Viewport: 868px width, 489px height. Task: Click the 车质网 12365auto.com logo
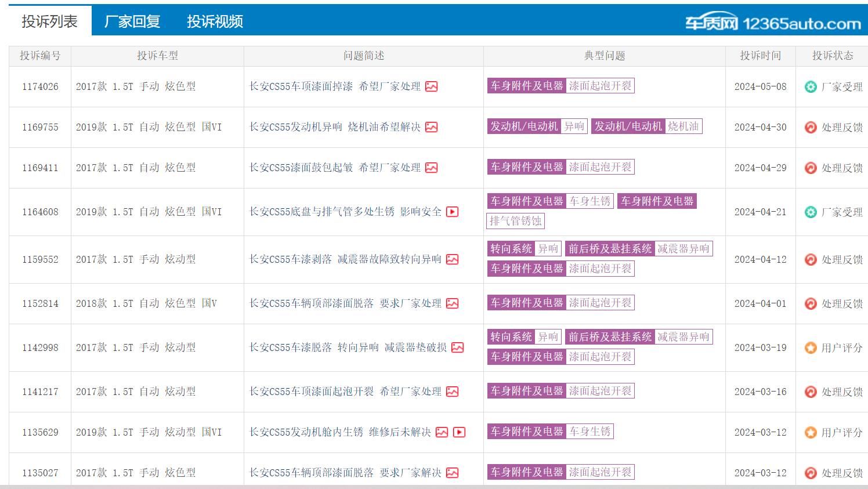pos(773,23)
